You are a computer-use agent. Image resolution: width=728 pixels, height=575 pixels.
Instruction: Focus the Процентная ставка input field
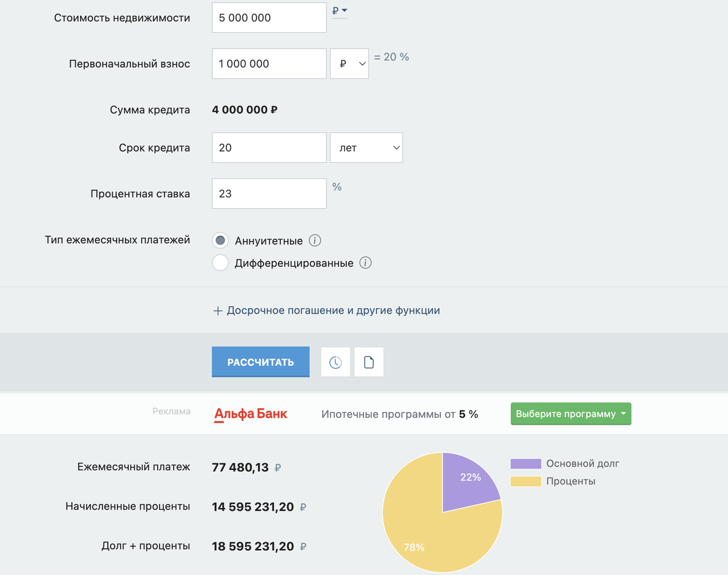click(269, 194)
